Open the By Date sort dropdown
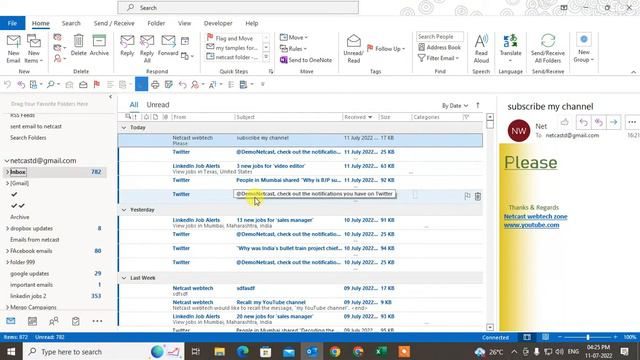Viewport: 640px width, 360px height. tap(455, 106)
